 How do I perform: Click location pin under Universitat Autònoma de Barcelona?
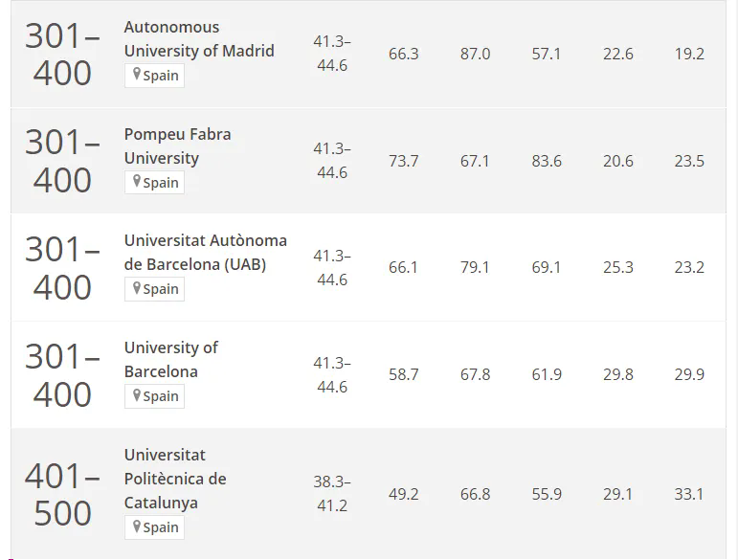coord(137,287)
